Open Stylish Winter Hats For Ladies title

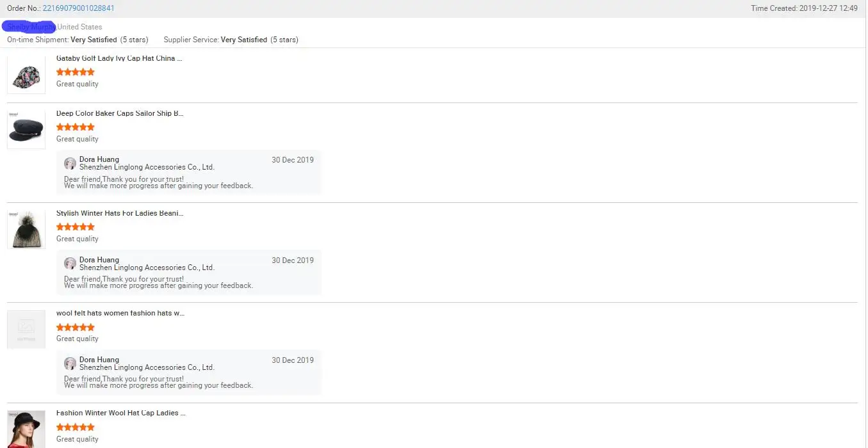click(x=120, y=213)
